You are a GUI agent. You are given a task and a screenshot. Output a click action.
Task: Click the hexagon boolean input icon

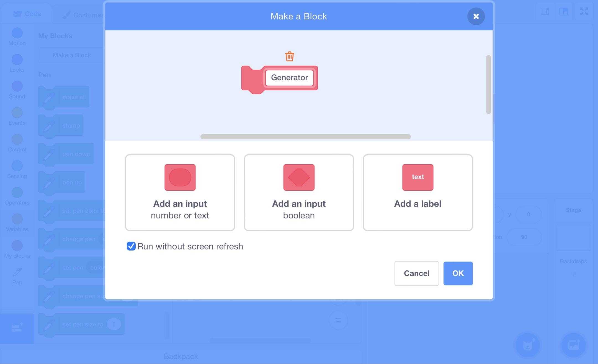coord(299,177)
